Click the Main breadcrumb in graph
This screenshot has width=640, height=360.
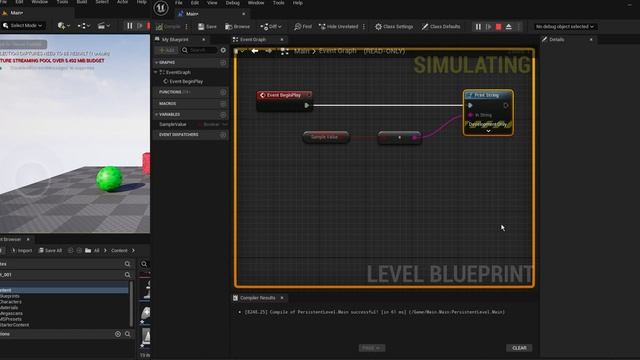point(302,51)
